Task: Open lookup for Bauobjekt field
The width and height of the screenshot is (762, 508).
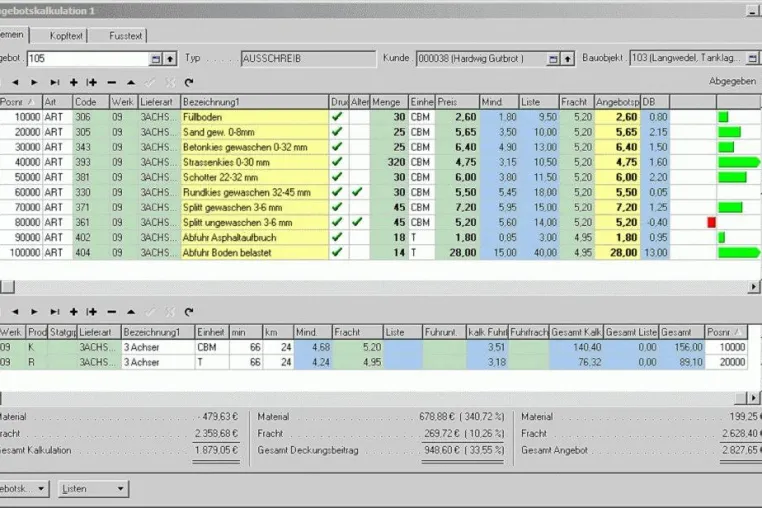Action: coord(752,58)
